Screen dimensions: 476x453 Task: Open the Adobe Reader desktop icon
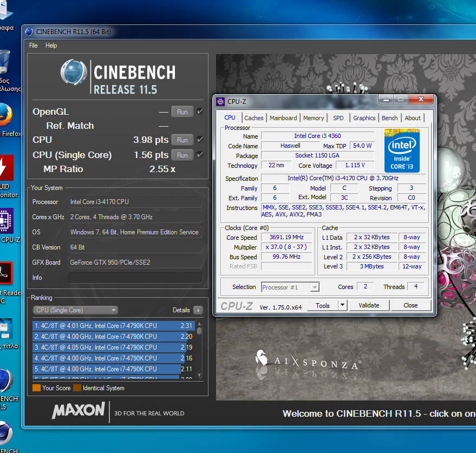tap(5, 273)
